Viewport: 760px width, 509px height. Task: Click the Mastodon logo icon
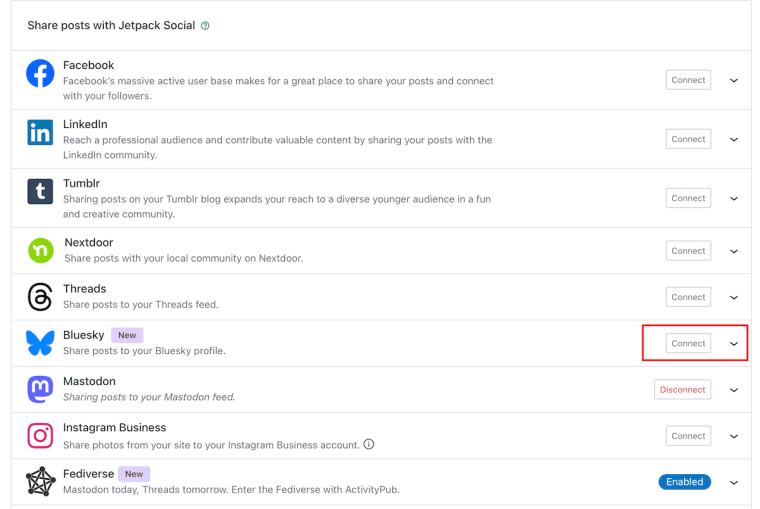40,389
